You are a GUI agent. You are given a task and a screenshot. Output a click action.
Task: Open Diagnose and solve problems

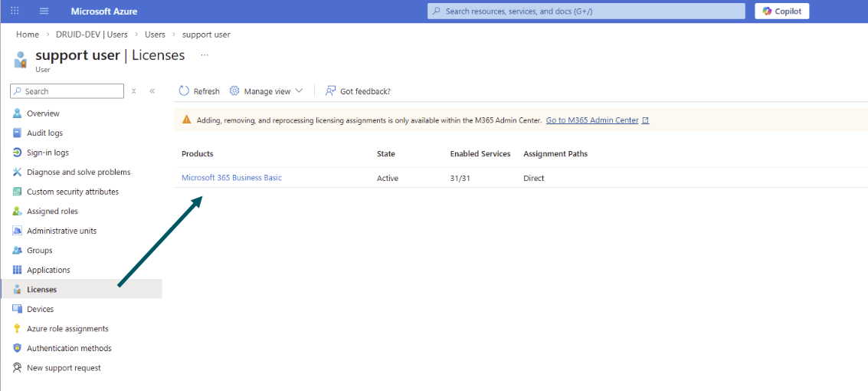pos(78,172)
